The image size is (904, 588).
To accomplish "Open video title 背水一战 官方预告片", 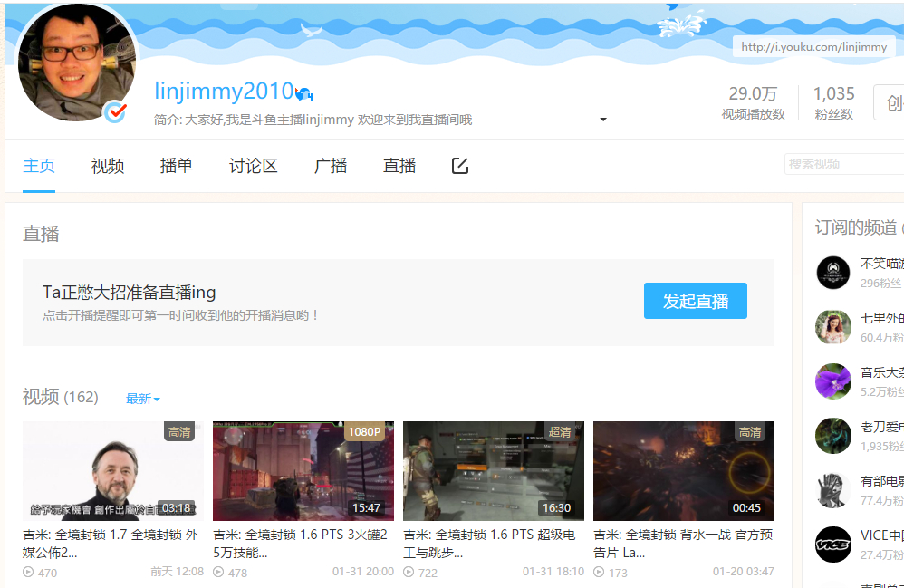I will [x=683, y=544].
